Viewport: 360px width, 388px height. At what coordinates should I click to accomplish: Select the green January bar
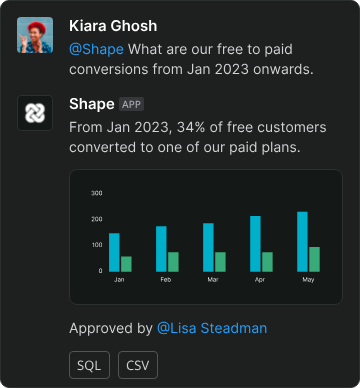coord(126,264)
